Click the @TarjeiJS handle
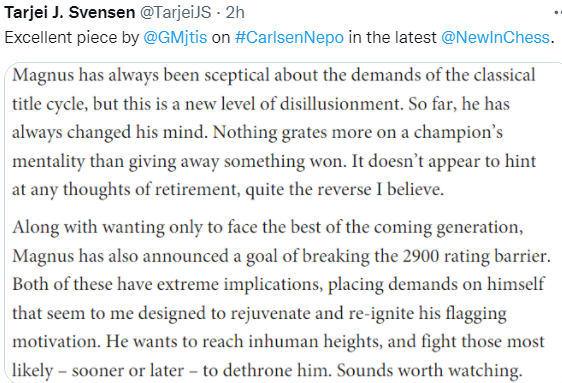Screen dimensions: 562x383 point(175,13)
